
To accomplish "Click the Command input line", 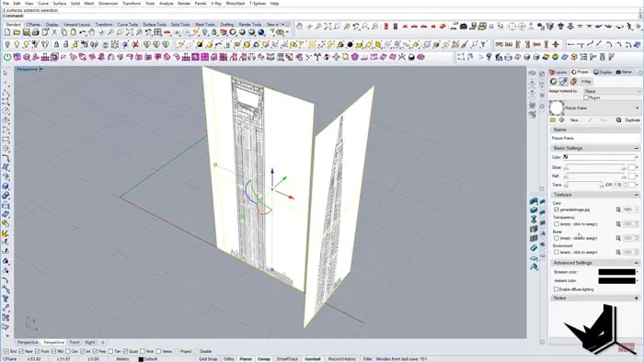I will pos(320,16).
